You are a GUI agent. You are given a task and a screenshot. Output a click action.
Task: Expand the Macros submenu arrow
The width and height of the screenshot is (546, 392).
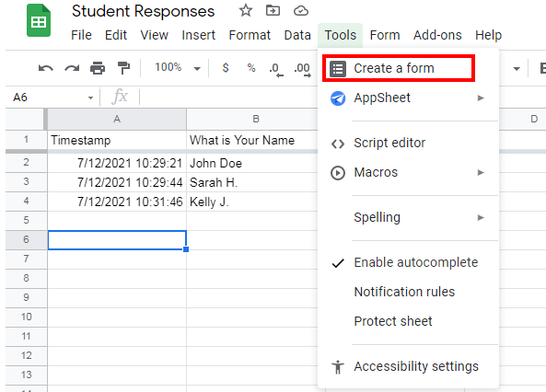coord(481,173)
